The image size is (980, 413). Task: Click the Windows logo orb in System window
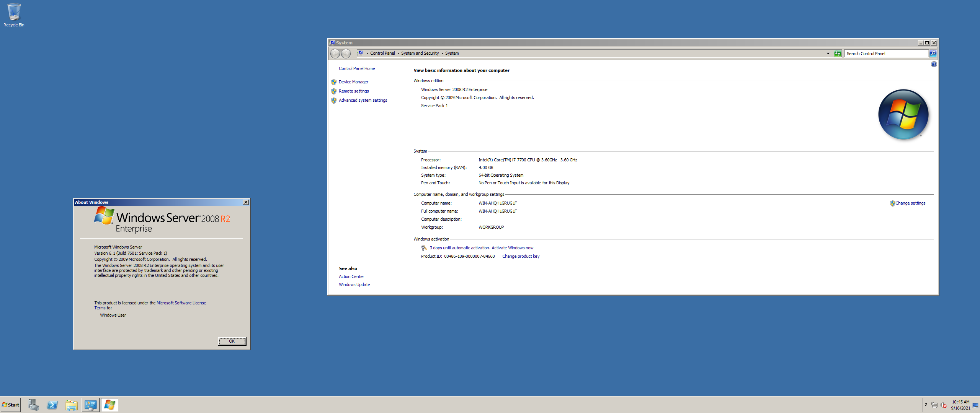tap(903, 114)
